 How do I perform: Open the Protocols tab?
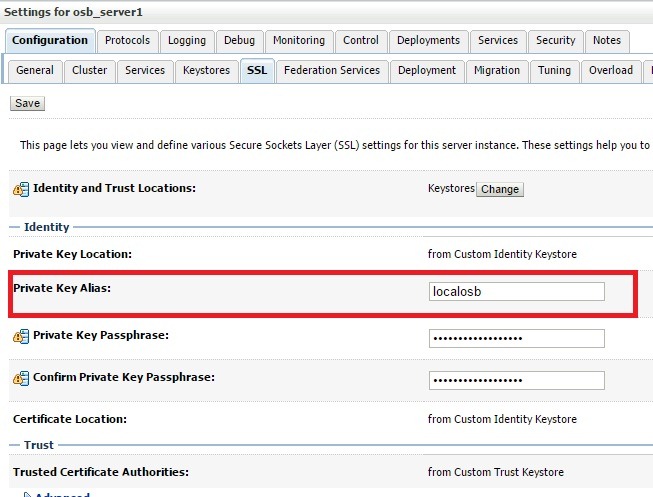127,41
